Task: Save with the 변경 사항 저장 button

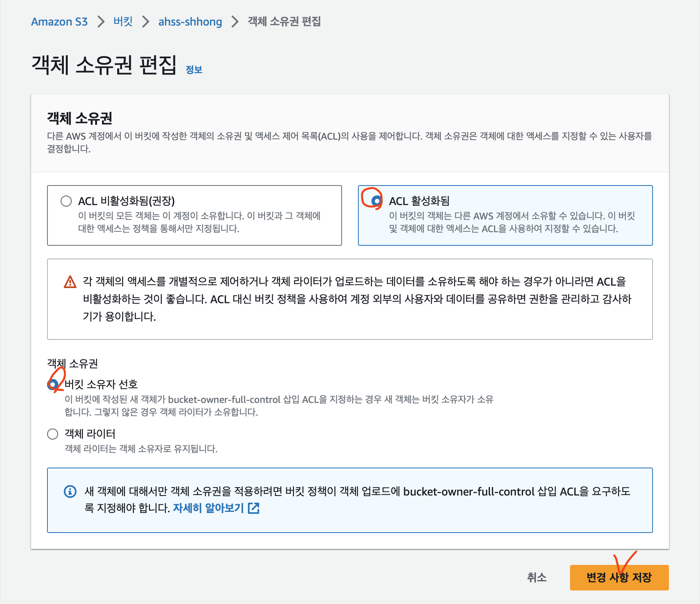Action: point(619,577)
